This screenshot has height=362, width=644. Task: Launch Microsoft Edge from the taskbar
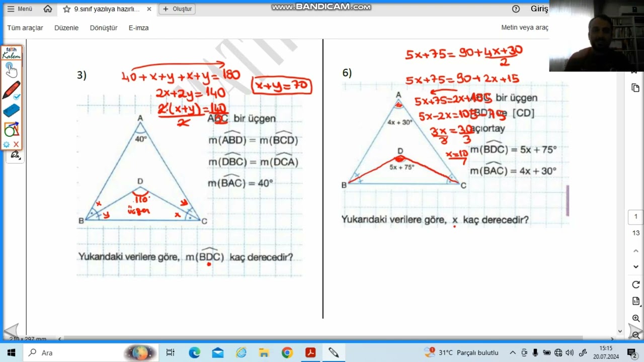tap(194, 352)
